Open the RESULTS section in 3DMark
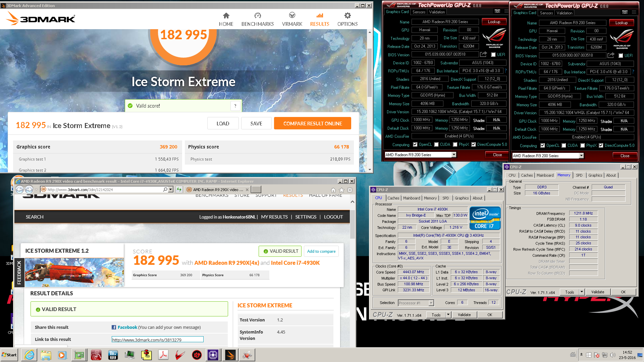Image resolution: width=644 pixels, height=362 pixels. point(320,20)
